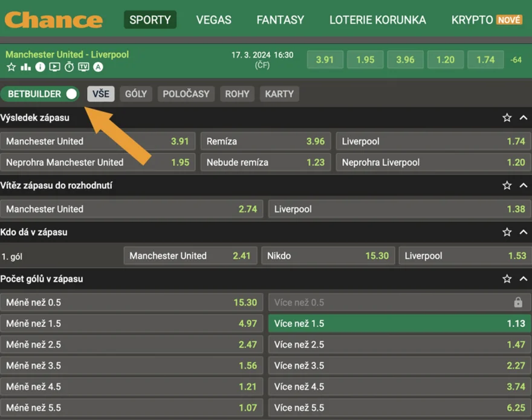Favorite the Kdo dá v zápasu market
This screenshot has height=420, width=532.
[x=507, y=232]
